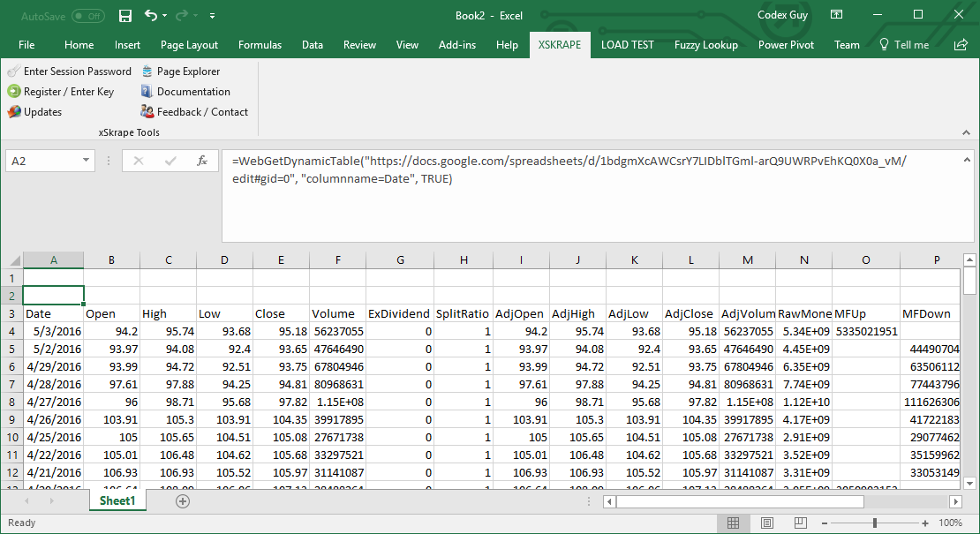Click the Insert Function fx icon
This screenshot has width=980, height=534.
tap(202, 161)
